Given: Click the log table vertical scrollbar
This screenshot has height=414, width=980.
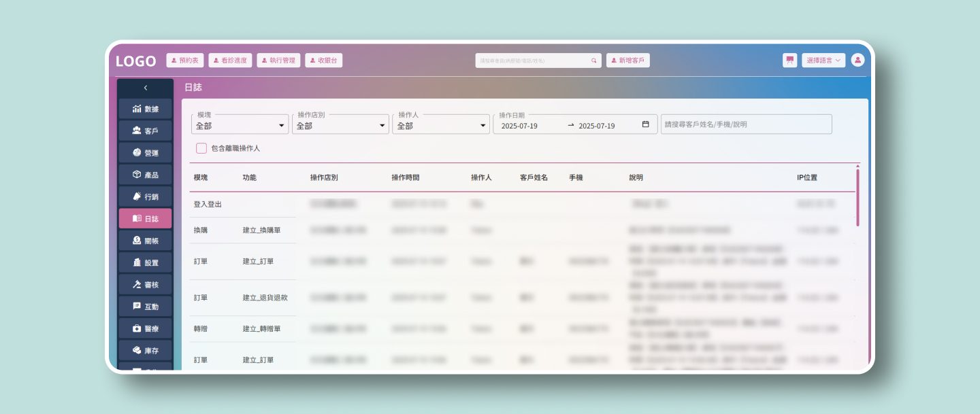Looking at the screenshot, I should 857,197.
